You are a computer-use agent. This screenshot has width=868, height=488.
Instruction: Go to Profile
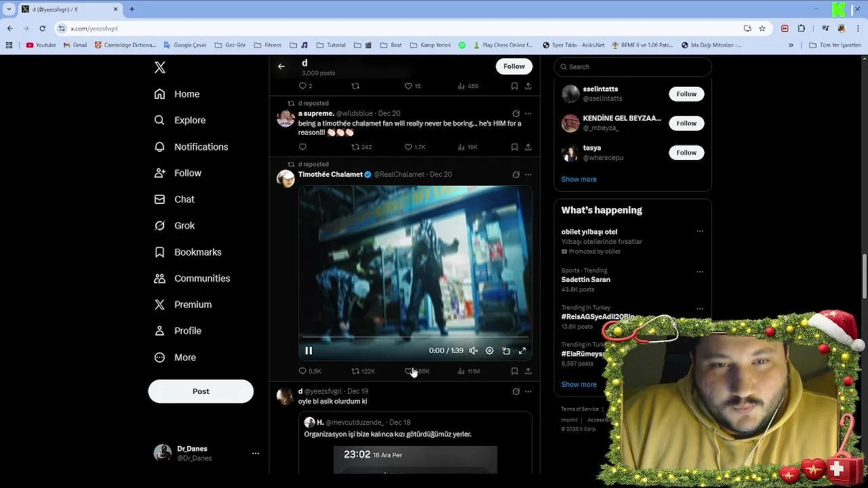(178, 331)
